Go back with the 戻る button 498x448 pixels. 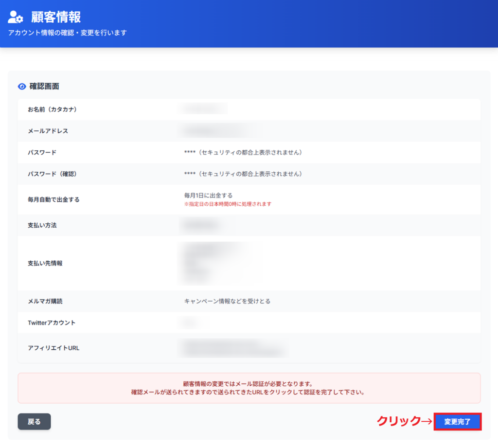(x=34, y=421)
